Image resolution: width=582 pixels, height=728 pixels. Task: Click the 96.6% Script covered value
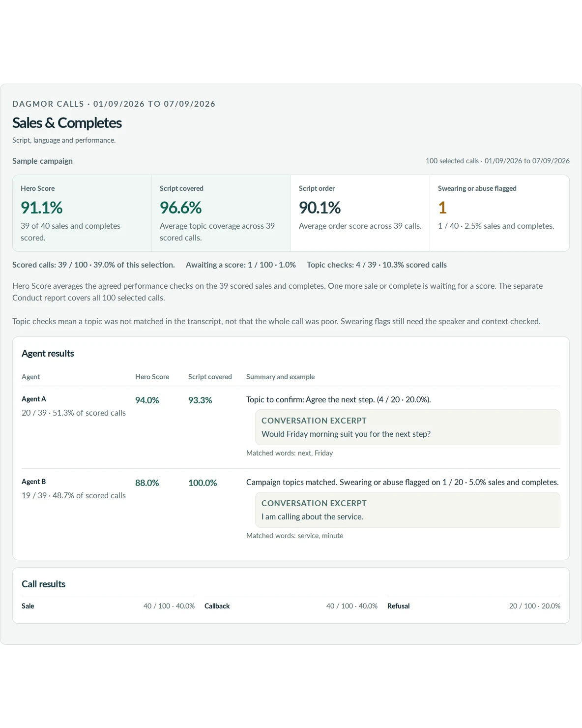click(x=180, y=208)
